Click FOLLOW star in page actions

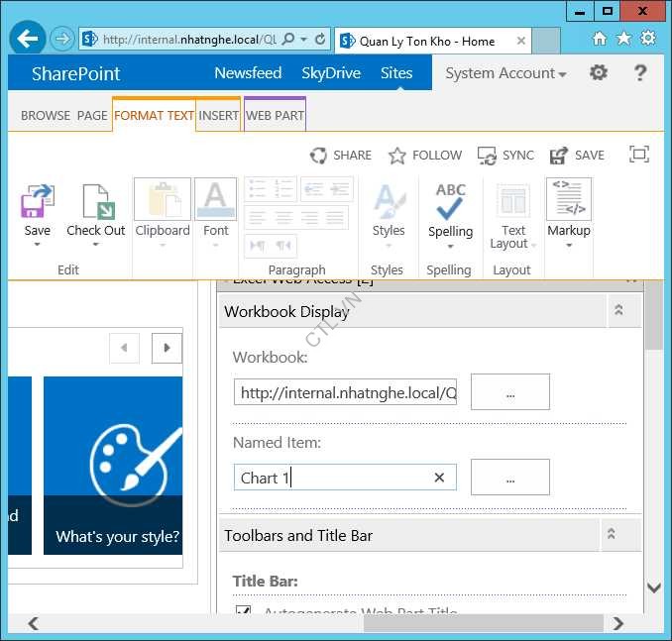point(425,156)
